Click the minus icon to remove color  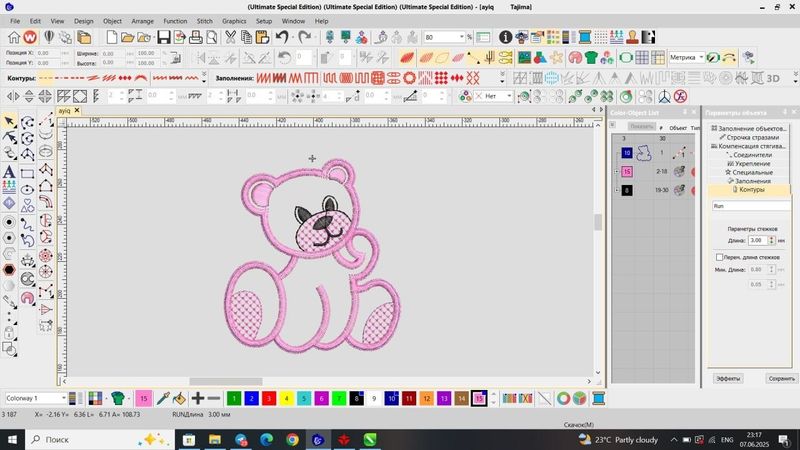click(214, 398)
